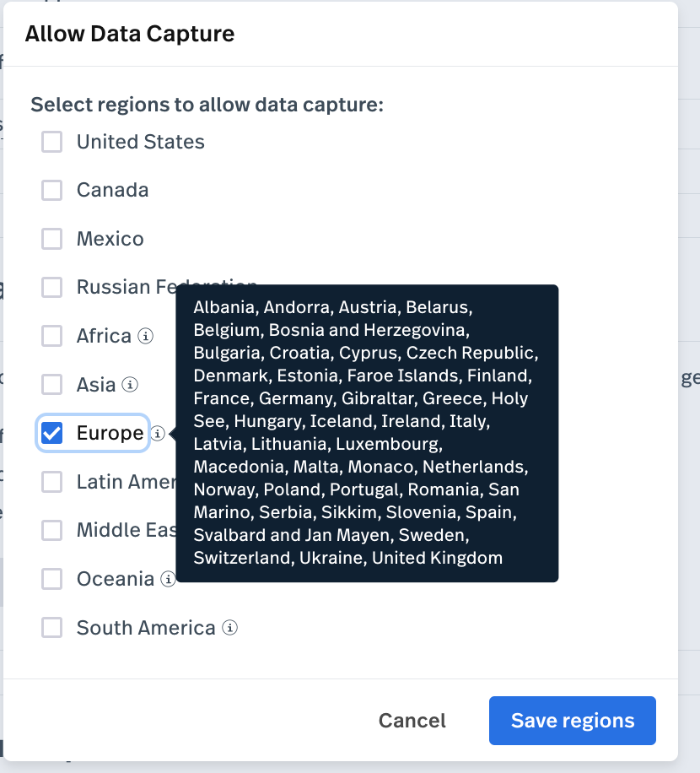Viewport: 700px width, 773px height.
Task: Check the United States checkbox
Action: point(51,142)
